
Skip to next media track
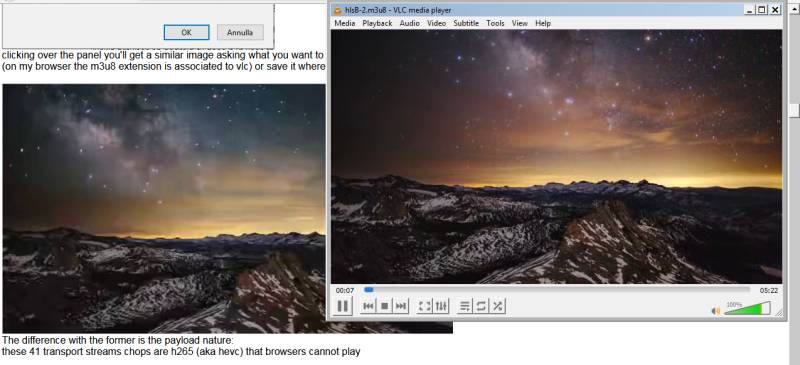(x=401, y=306)
